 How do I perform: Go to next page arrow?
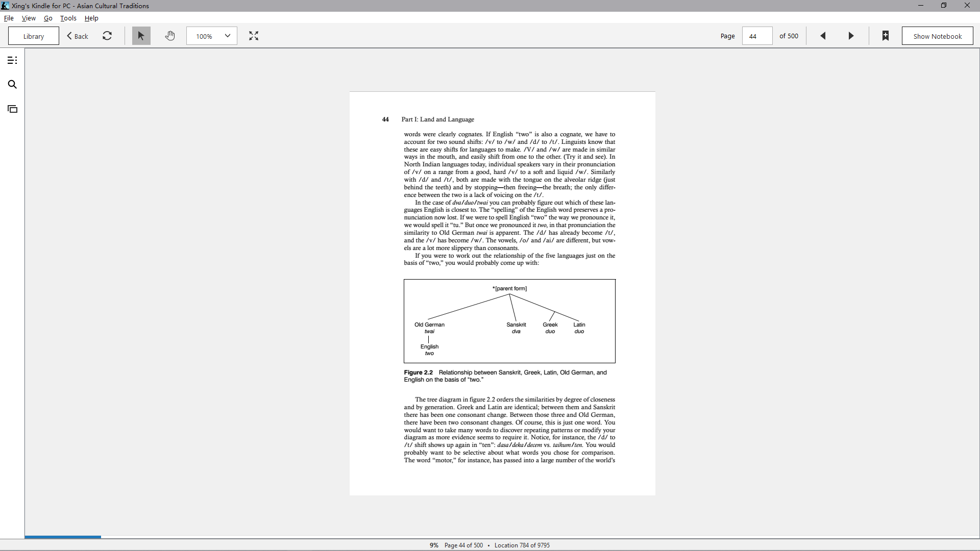[851, 36]
